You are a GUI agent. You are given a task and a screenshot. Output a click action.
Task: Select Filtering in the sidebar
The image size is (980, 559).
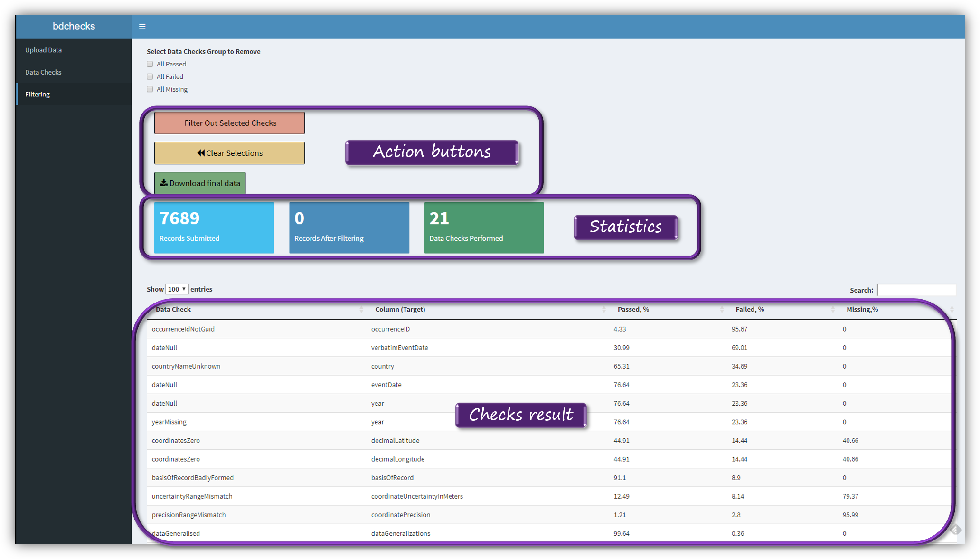pos(74,94)
